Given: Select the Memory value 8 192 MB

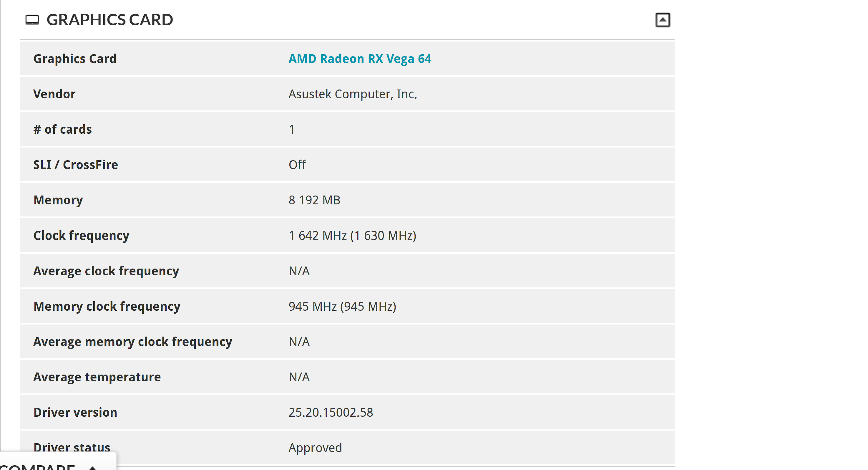Looking at the screenshot, I should pos(314,200).
